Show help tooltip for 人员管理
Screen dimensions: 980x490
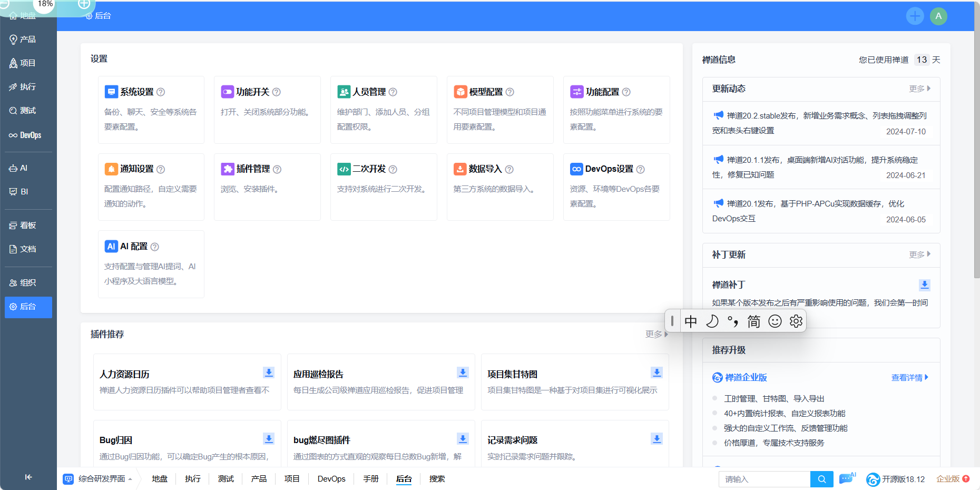pyautogui.click(x=393, y=92)
